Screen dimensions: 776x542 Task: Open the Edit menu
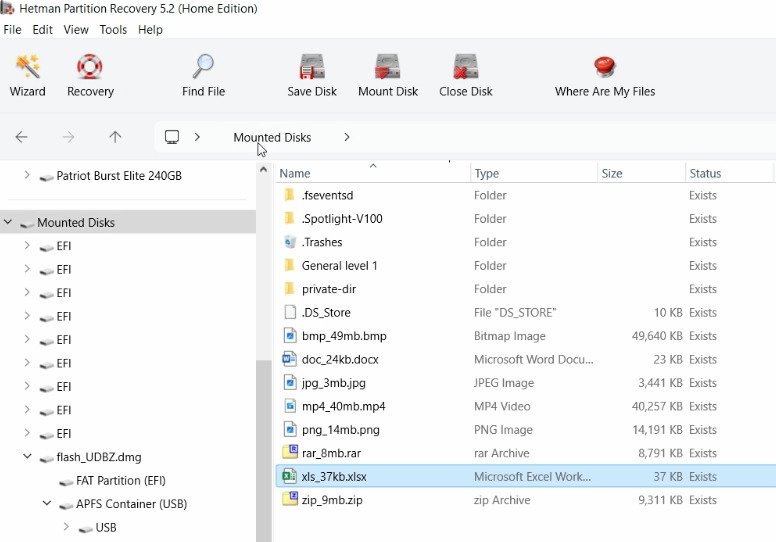pyautogui.click(x=43, y=30)
